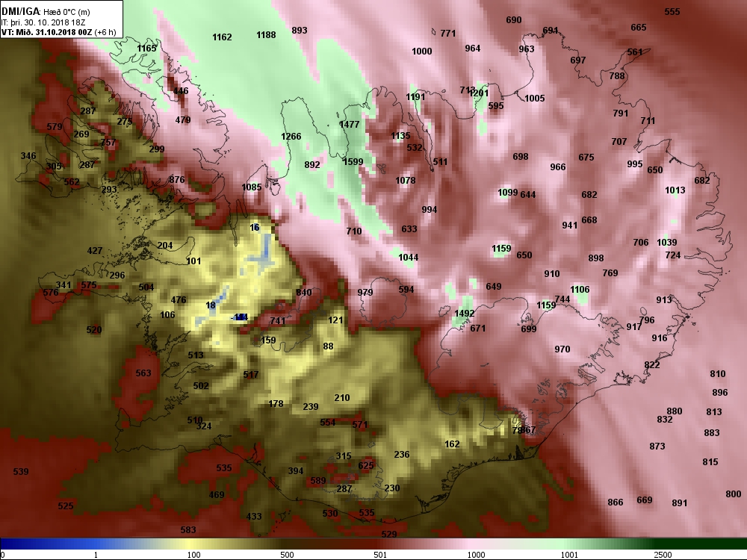Image resolution: width=747 pixels, height=560 pixels.
Task: Click map value 866
Action: pos(615,503)
